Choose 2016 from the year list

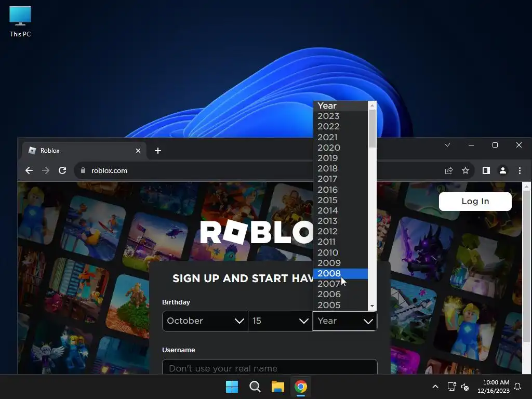[x=340, y=190]
